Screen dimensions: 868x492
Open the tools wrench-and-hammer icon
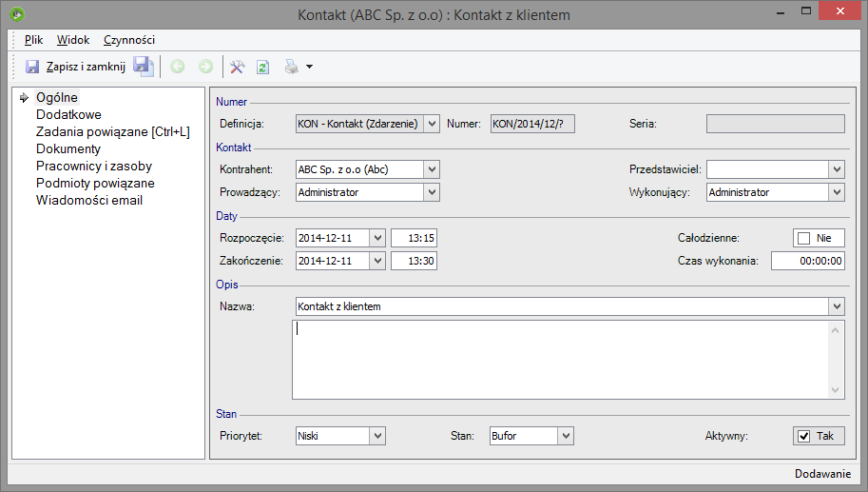[237, 67]
